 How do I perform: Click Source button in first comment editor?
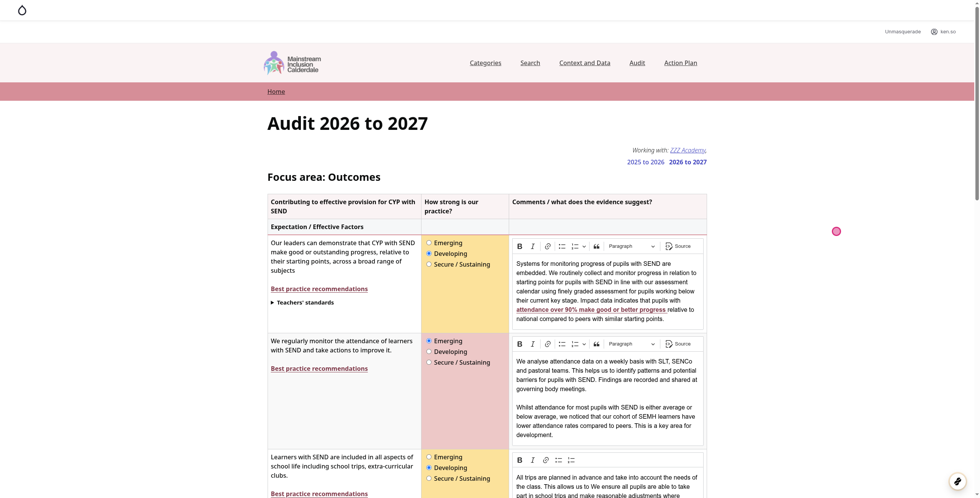[678, 246]
